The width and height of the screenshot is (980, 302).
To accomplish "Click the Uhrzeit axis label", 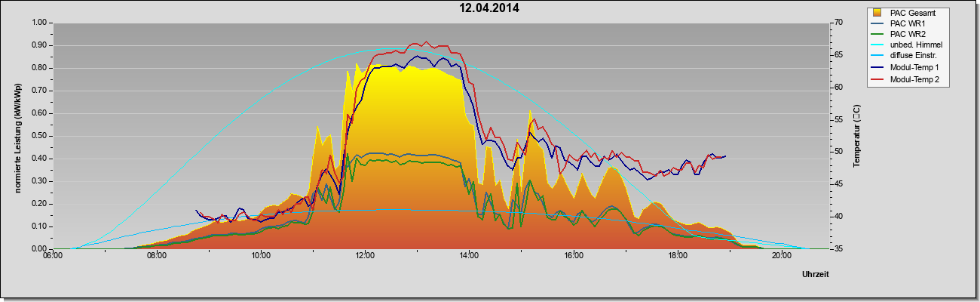I will [816, 275].
